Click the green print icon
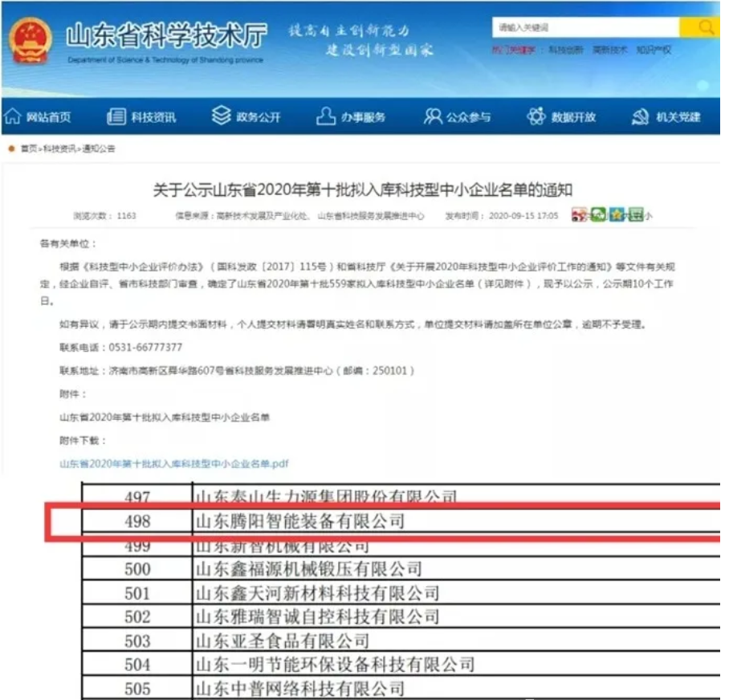The width and height of the screenshot is (729, 700). [x=636, y=214]
